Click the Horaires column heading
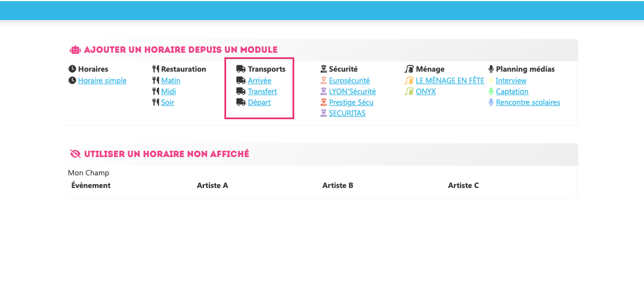The image size is (644, 286). [93, 69]
